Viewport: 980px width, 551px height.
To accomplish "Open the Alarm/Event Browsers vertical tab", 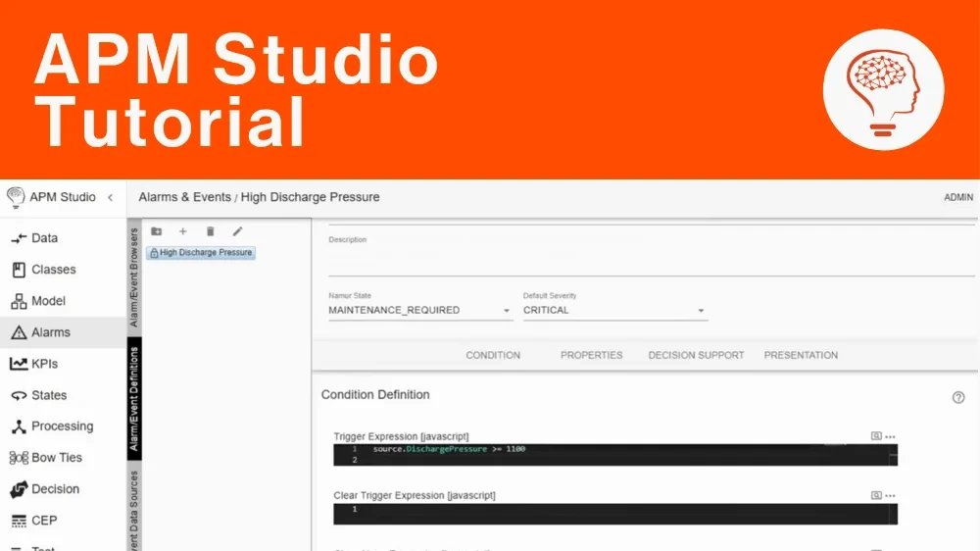I will (x=133, y=277).
